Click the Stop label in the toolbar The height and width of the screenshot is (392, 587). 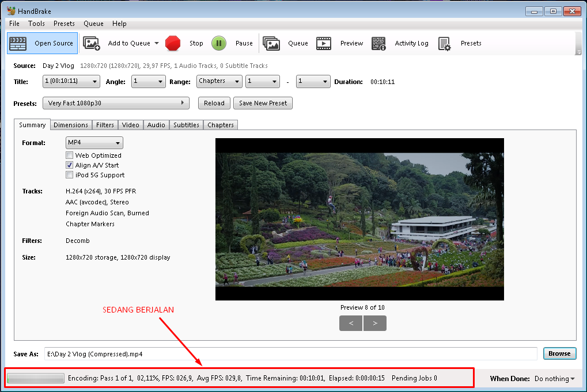(x=196, y=43)
